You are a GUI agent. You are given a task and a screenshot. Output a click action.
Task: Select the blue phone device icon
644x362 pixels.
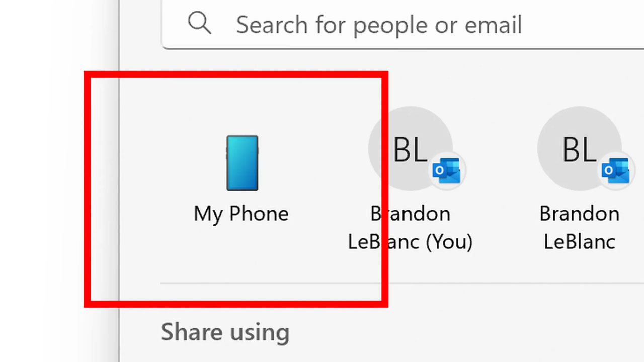[242, 163]
